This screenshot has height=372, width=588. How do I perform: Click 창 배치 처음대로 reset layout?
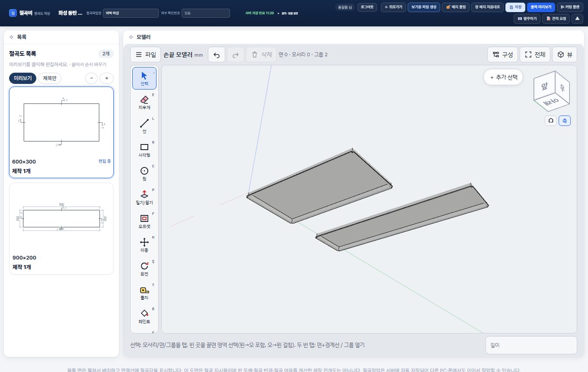pyautogui.click(x=487, y=7)
